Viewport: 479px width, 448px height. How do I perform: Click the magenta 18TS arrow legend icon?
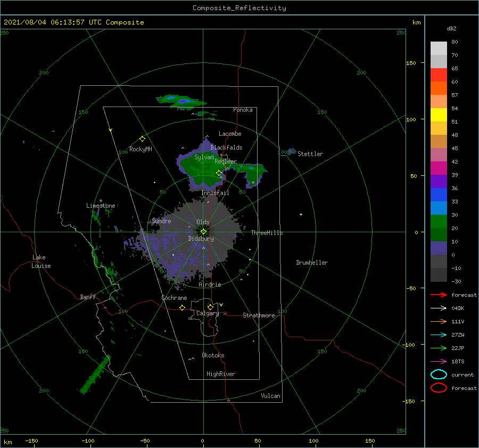pyautogui.click(x=439, y=362)
